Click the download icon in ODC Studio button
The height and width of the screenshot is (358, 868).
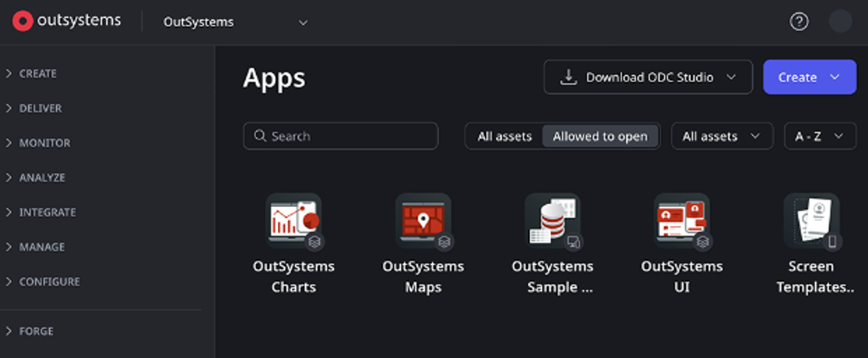[x=568, y=77]
